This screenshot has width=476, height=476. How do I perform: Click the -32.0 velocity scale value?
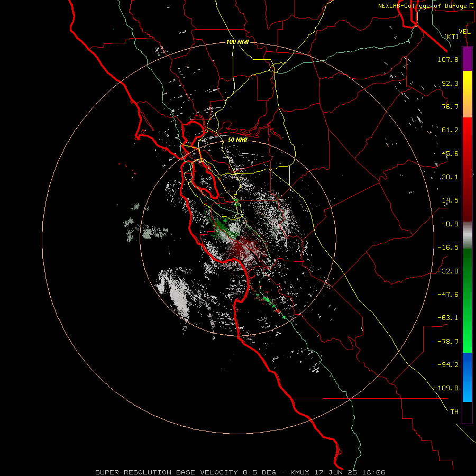click(x=448, y=271)
